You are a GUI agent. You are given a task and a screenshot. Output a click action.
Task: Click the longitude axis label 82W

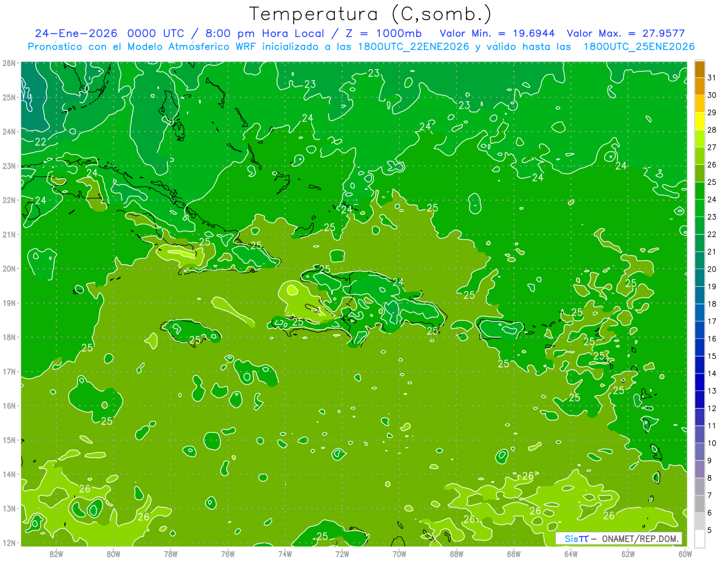click(x=56, y=554)
